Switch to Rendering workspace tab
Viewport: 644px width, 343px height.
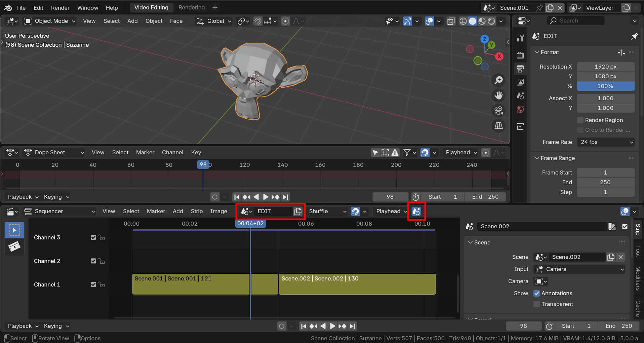191,7
